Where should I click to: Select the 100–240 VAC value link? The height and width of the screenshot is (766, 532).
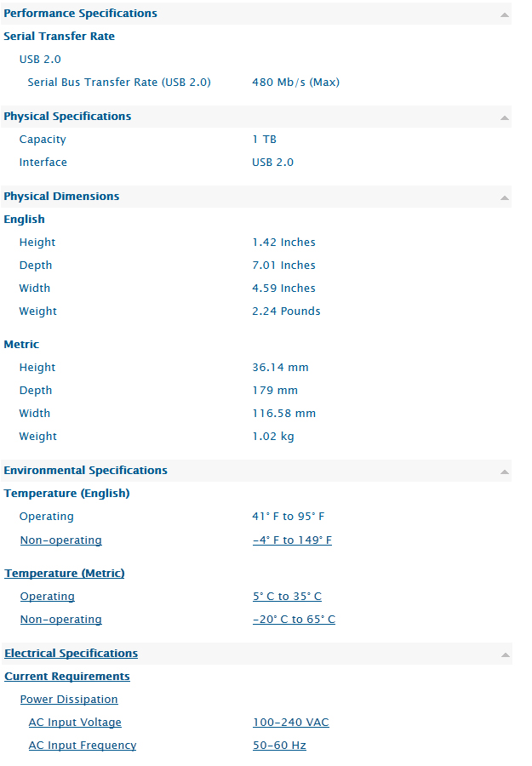pos(290,723)
